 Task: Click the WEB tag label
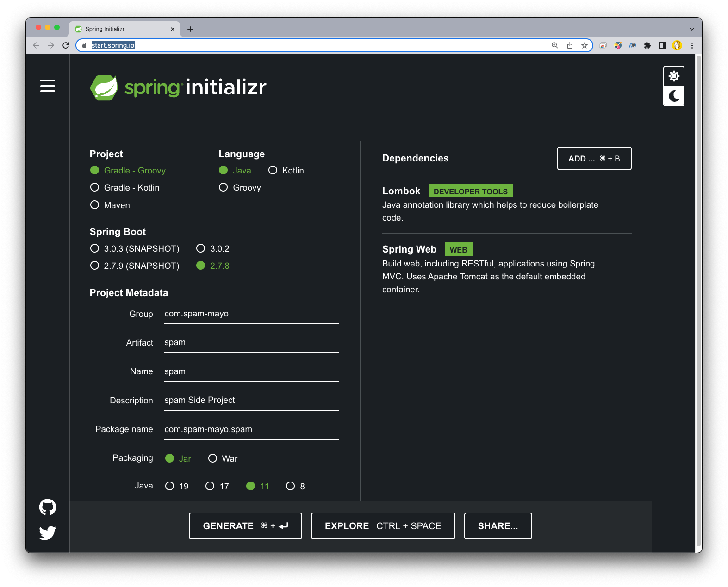[458, 249]
